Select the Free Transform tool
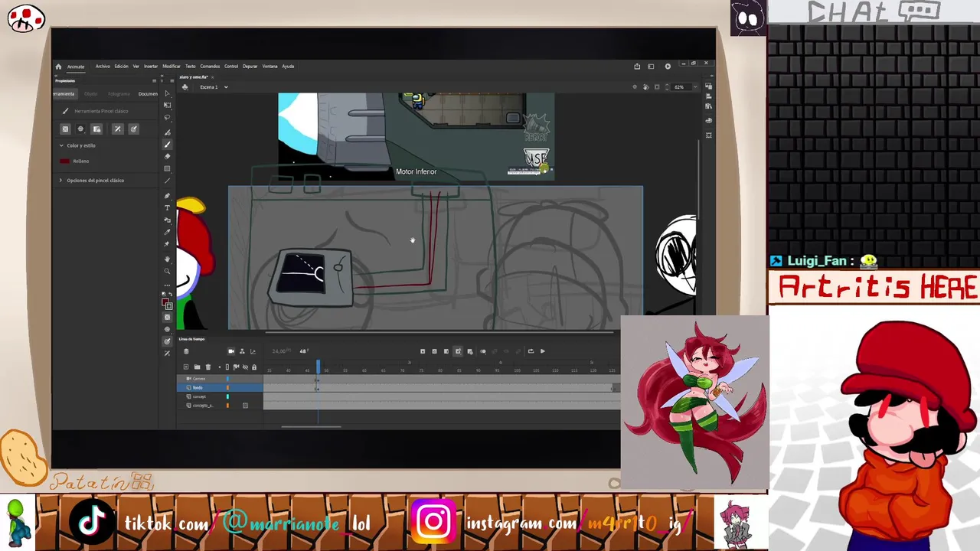The width and height of the screenshot is (980, 551). [167, 106]
